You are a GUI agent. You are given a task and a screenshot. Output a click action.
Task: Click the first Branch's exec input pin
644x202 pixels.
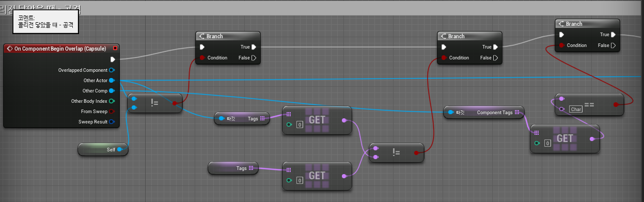[x=202, y=47]
